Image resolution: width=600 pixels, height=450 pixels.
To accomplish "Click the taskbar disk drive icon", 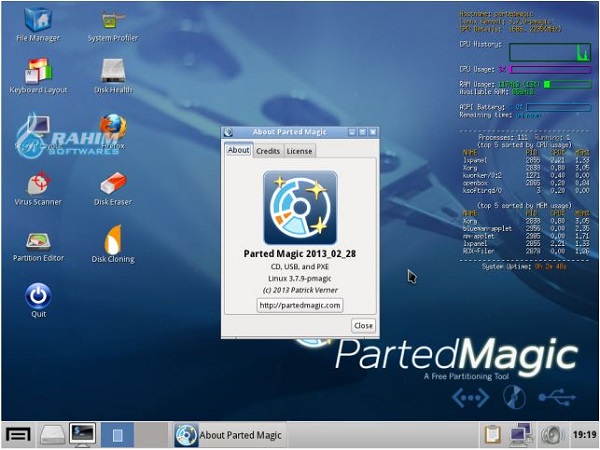I will 52,435.
